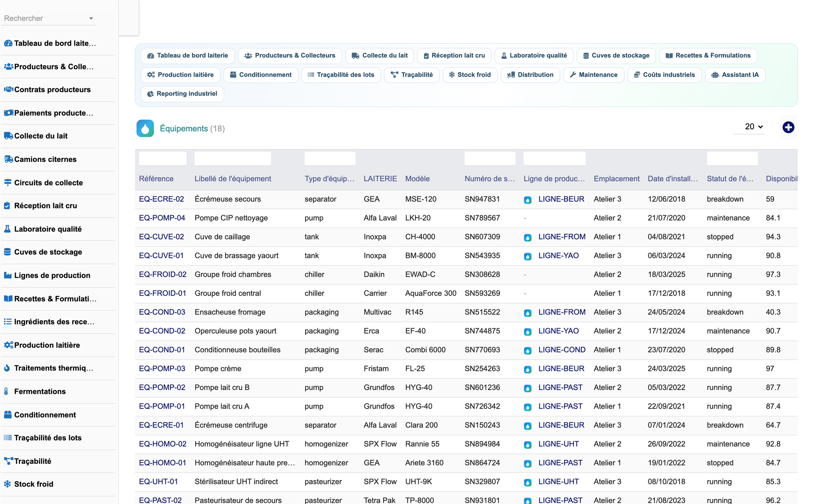Viewport: 815px width, 504px height.
Task: Click the line icon in EQ-CUVE-01 row
Action: (528, 256)
